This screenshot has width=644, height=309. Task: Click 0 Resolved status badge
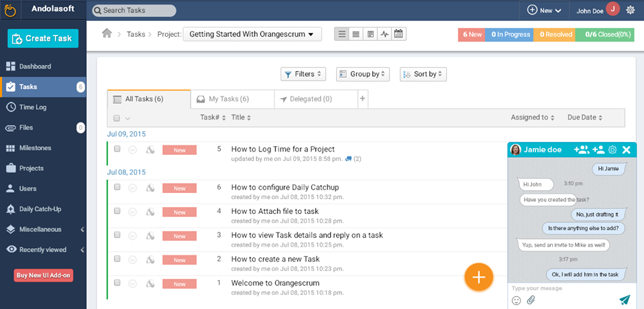[555, 35]
